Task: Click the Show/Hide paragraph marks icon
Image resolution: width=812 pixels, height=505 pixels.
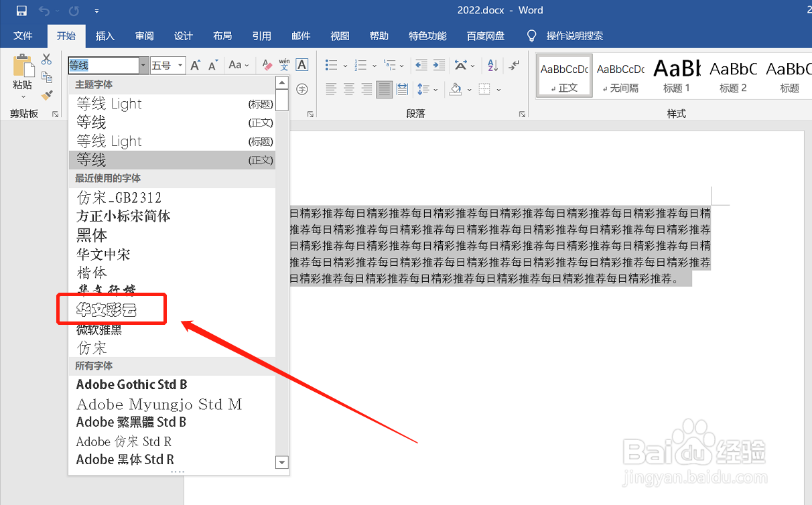Action: pyautogui.click(x=513, y=66)
